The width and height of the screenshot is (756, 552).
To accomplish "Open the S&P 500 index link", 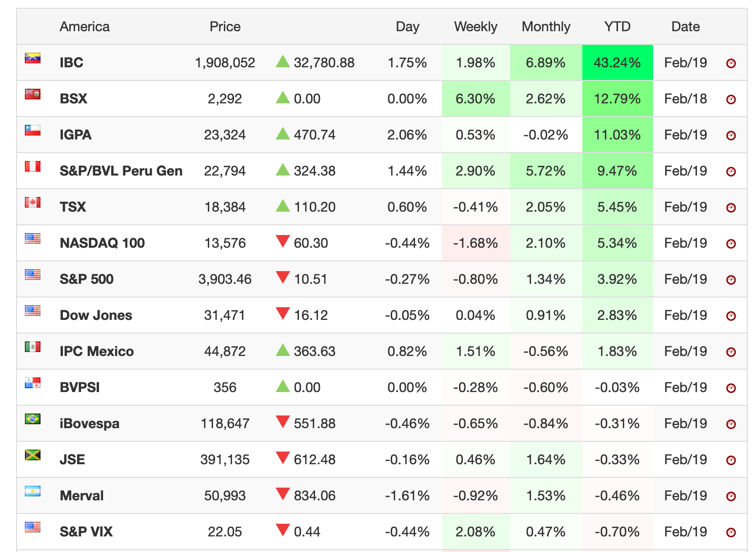I will point(87,279).
